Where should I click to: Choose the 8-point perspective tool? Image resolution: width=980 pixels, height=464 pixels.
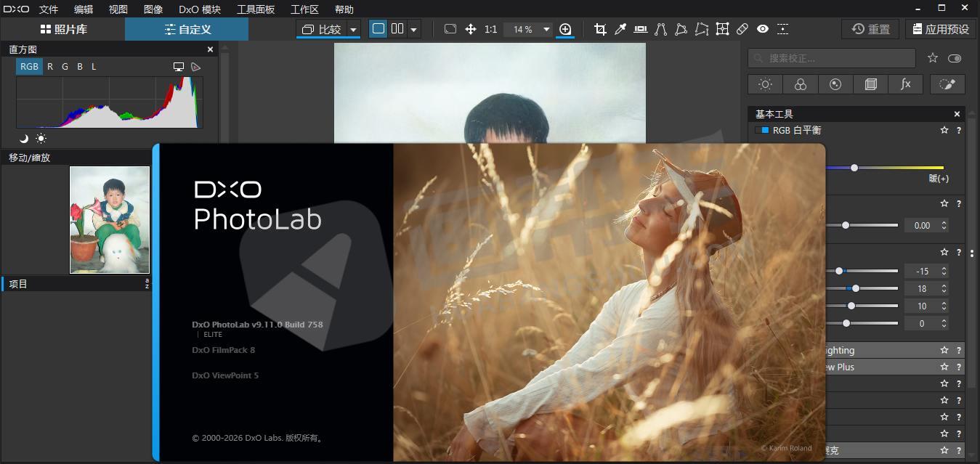pyautogui.click(x=701, y=29)
